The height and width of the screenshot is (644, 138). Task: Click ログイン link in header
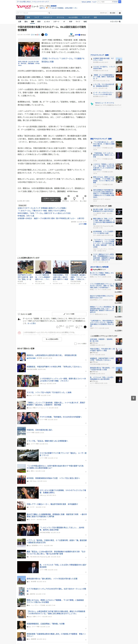tap(42, 8)
